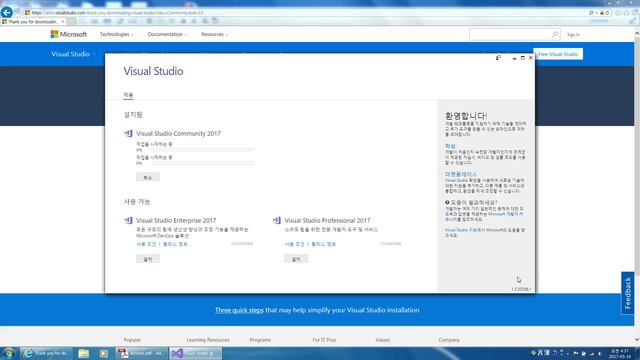Click the Windows Start orb
Viewport: 640px width, 360px height.
click(x=9, y=353)
